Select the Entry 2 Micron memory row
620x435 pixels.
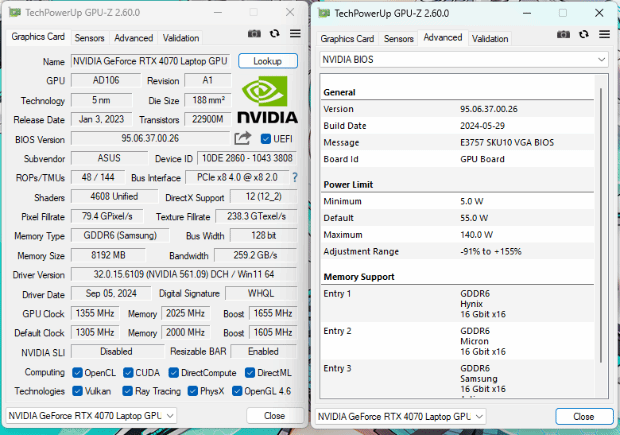pyautogui.click(x=457, y=341)
